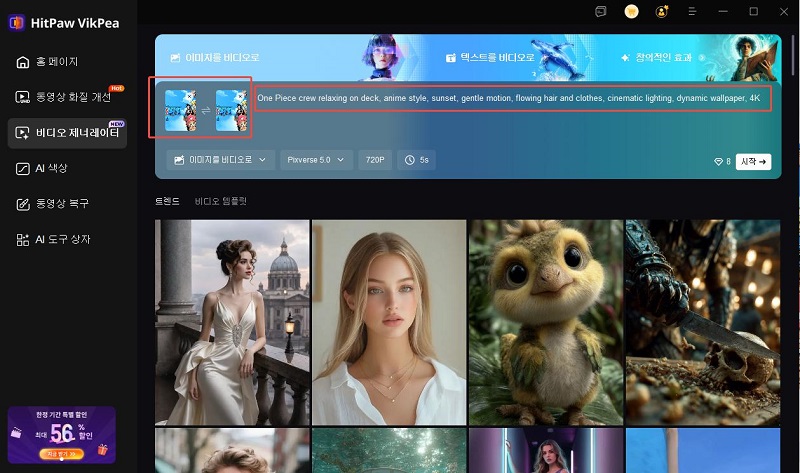Image resolution: width=800 pixels, height=473 pixels.
Task: Remove the first uploaded image thumbnail
Action: pyautogui.click(x=189, y=96)
